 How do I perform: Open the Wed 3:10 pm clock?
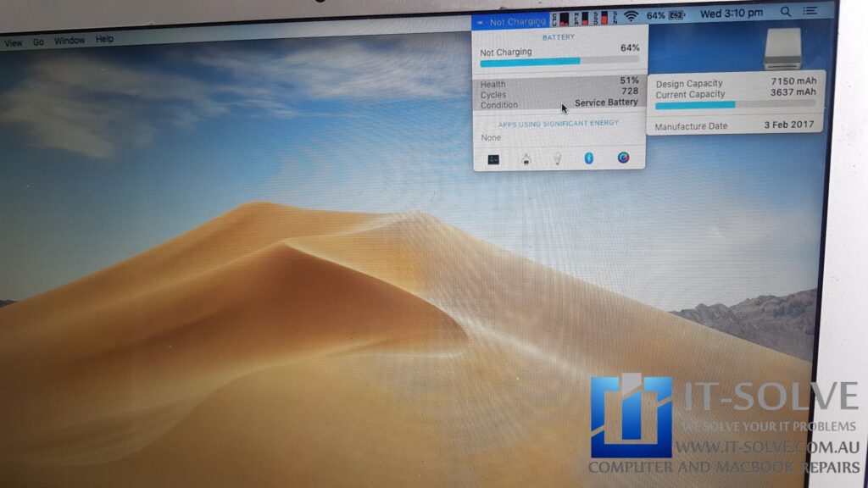click(732, 14)
